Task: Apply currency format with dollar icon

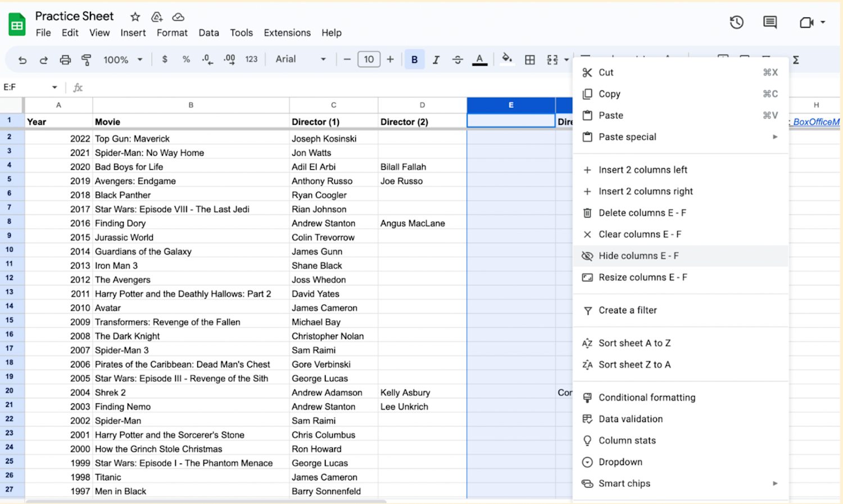Action: tap(165, 59)
